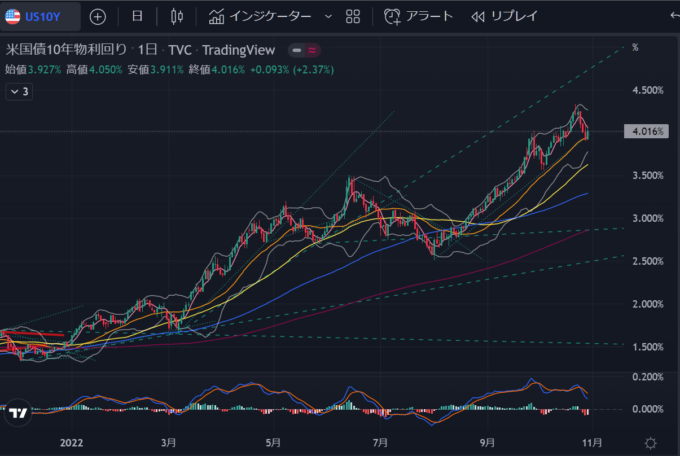Open chart settings gear icon
This screenshot has height=456, width=680.
pyautogui.click(x=651, y=441)
